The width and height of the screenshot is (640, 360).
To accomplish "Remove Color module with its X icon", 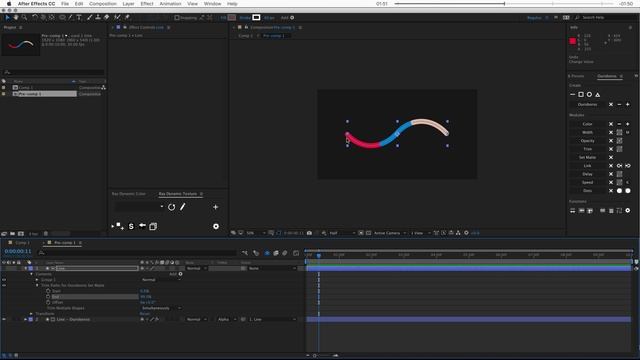I will pyautogui.click(x=611, y=124).
